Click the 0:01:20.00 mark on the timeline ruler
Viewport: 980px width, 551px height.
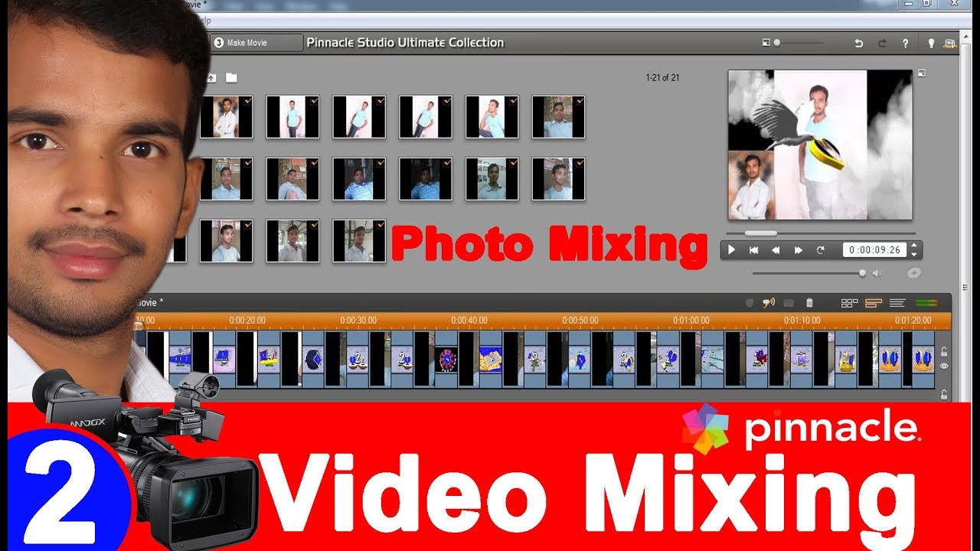(x=913, y=321)
